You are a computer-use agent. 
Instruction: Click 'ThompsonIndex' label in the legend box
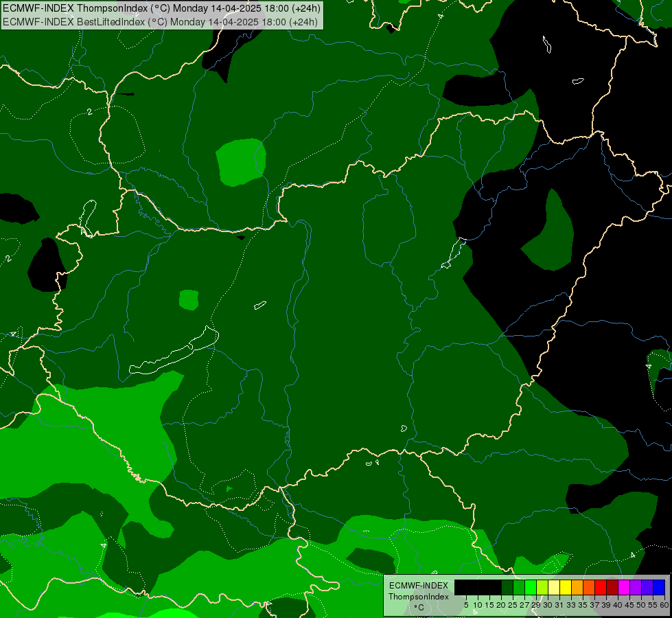(x=419, y=597)
